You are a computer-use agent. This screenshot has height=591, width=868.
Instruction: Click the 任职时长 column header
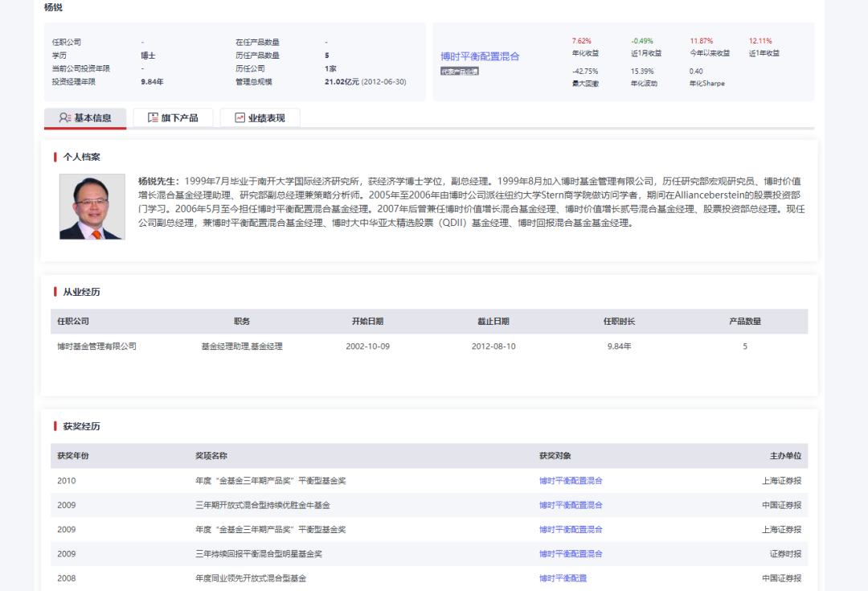pos(619,322)
